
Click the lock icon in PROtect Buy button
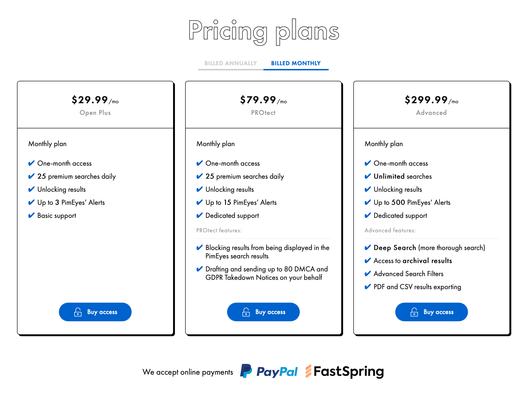point(246,312)
